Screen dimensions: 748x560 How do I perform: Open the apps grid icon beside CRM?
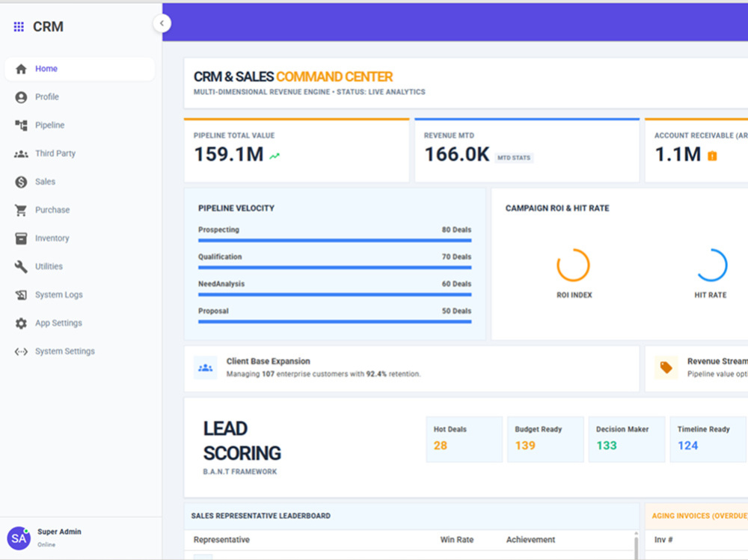pyautogui.click(x=19, y=27)
